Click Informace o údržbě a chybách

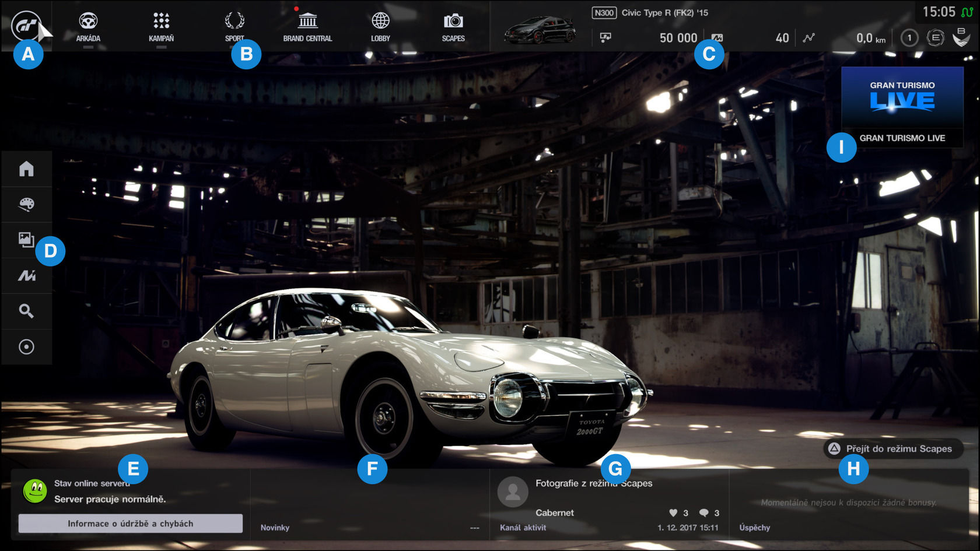point(131,523)
